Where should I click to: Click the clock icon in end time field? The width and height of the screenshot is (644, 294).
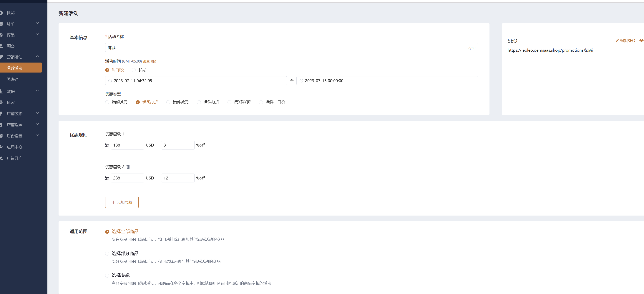pyautogui.click(x=301, y=81)
